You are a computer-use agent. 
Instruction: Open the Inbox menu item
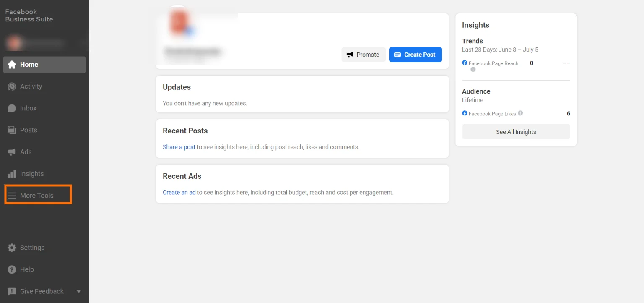pos(44,108)
